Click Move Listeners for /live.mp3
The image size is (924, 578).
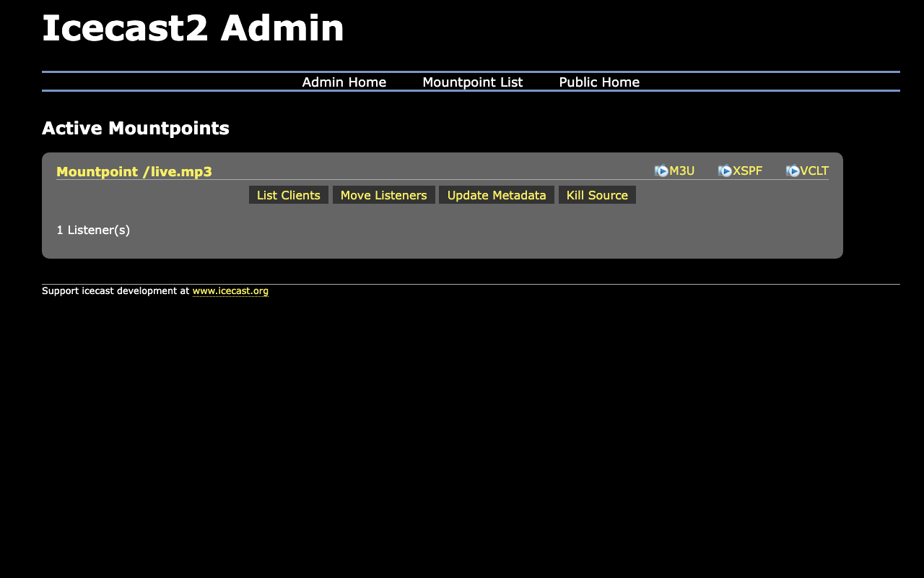point(384,195)
